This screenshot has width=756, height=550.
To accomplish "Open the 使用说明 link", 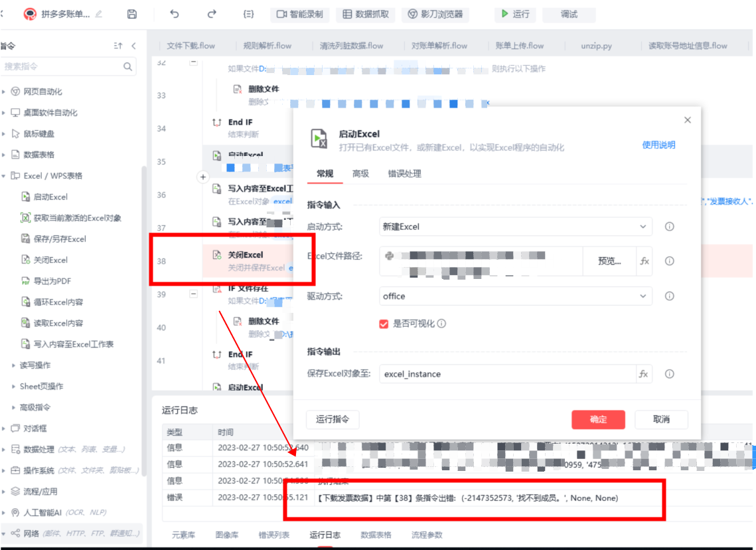I will pos(658,145).
